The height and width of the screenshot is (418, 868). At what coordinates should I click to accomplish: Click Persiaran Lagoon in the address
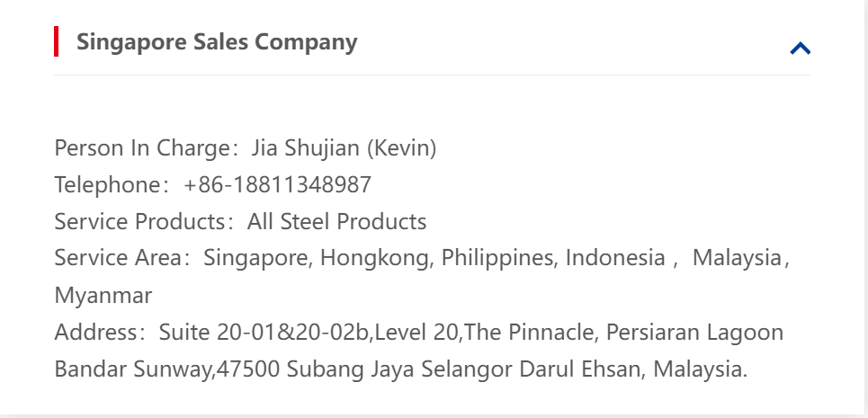click(x=694, y=333)
